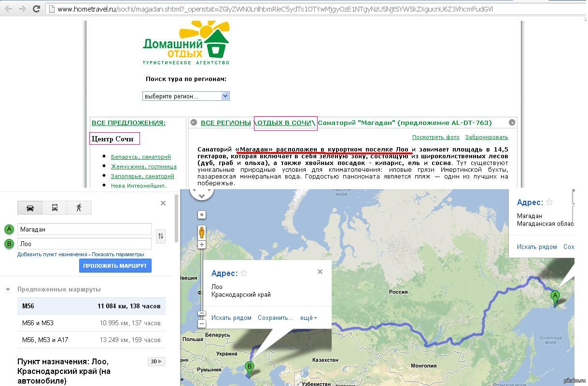Image resolution: width=588 pixels, height=386 pixels.
Task: Star the Лоо address
Action: coord(244,273)
